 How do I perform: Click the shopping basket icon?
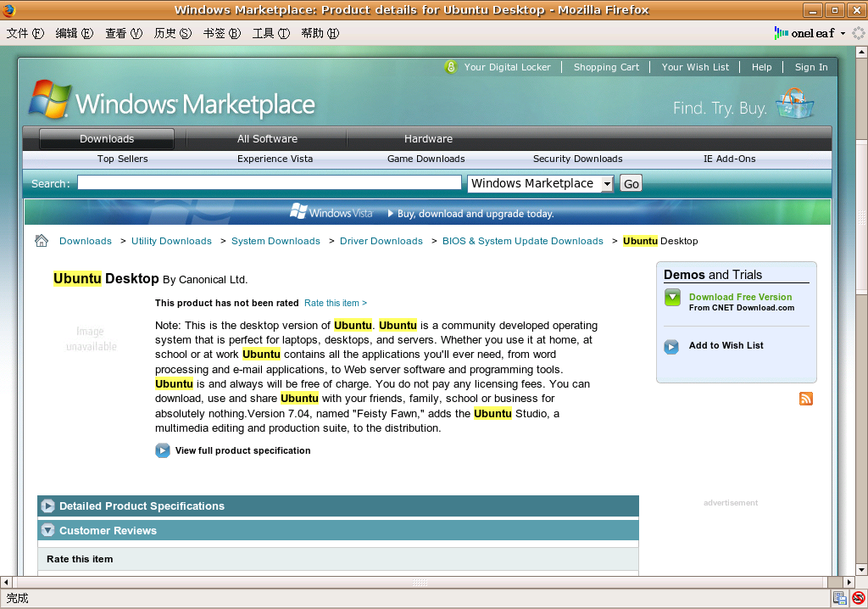pyautogui.click(x=795, y=103)
